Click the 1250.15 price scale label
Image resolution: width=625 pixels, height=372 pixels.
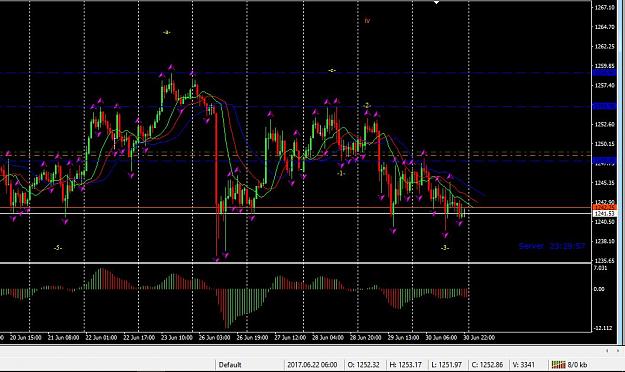(x=605, y=144)
